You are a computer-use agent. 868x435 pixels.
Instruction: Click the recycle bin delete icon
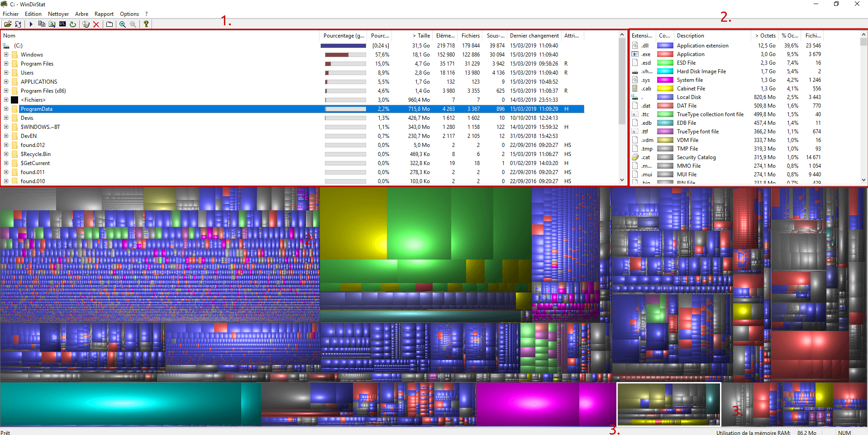86,24
